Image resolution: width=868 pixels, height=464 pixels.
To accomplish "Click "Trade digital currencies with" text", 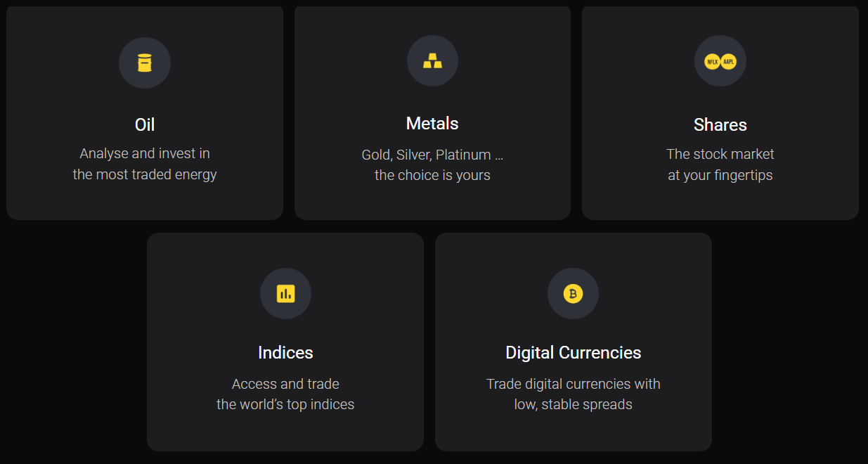I will point(574,384).
